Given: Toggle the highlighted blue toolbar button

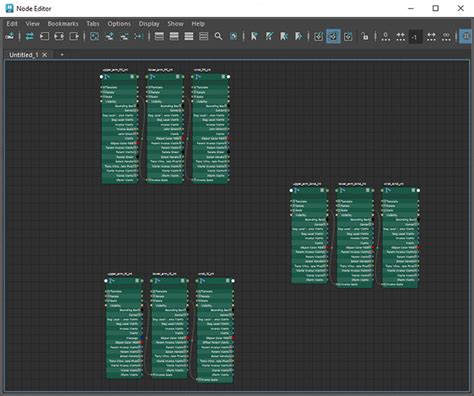Looking at the screenshot, I should (333, 36).
